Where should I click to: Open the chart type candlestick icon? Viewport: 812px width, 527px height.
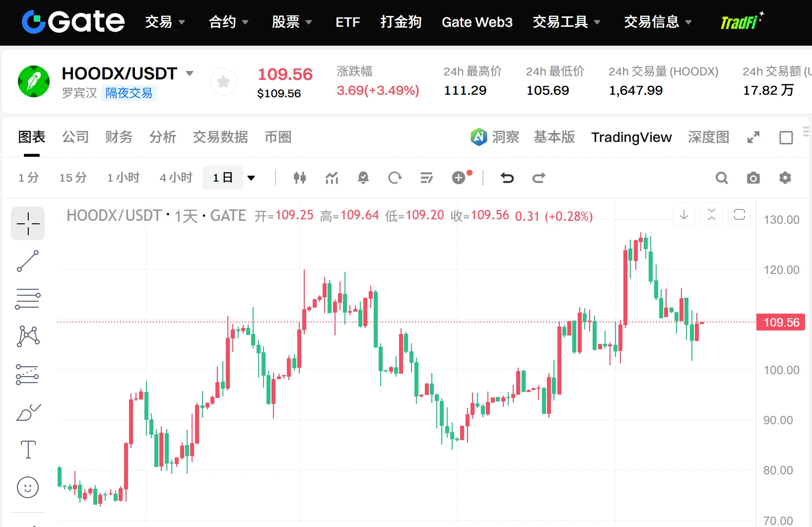pos(300,178)
